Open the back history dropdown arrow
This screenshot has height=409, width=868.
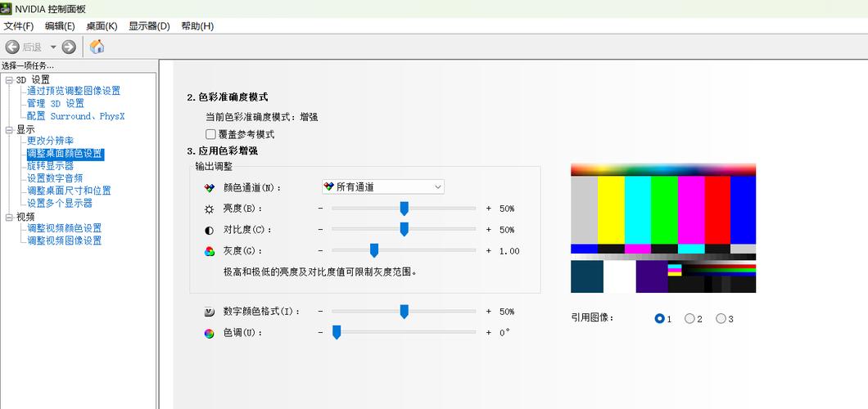(x=53, y=47)
